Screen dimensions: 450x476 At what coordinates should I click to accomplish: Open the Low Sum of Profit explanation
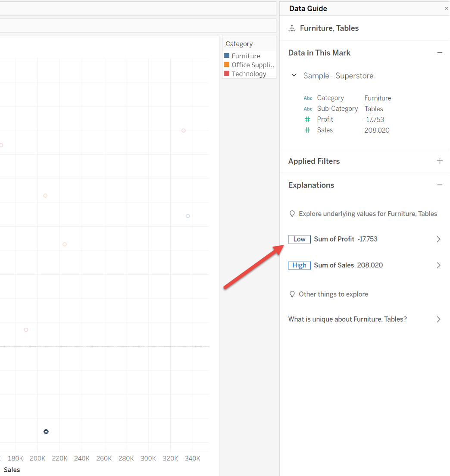click(334, 239)
